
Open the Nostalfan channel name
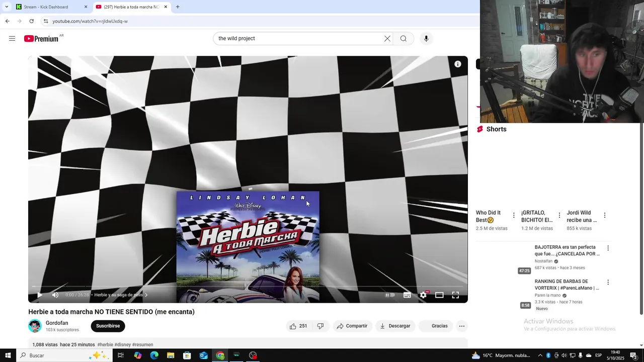click(543, 261)
